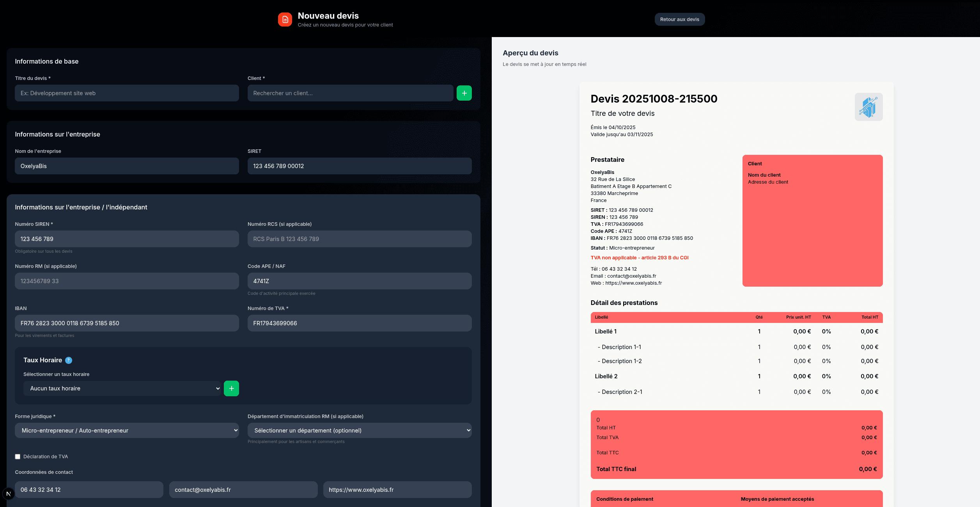
Task: Click the website URL contact field
Action: coord(397,490)
